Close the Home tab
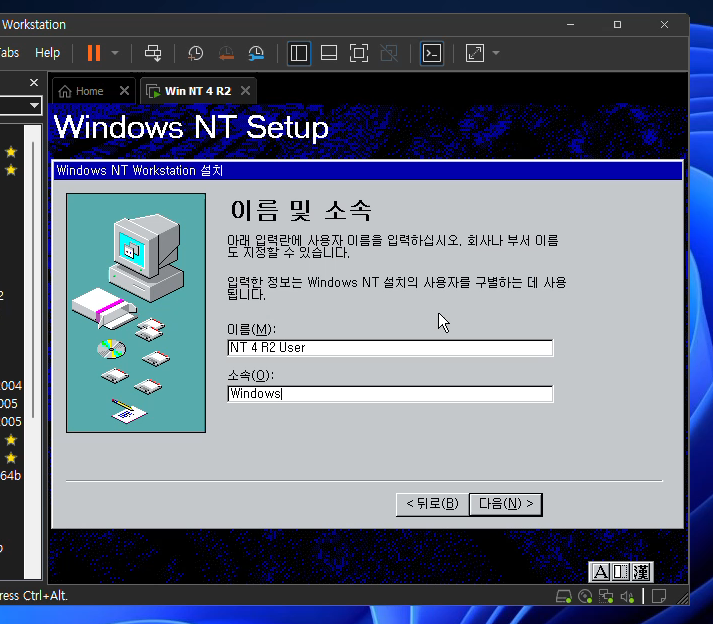The height and width of the screenshot is (624, 713). (124, 91)
